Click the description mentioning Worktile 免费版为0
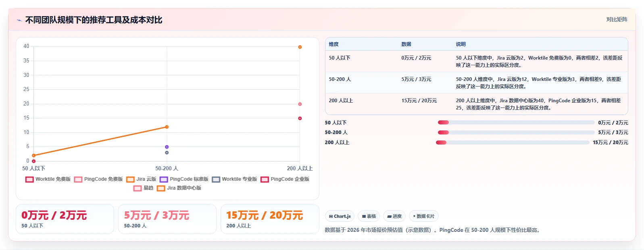644x250 pixels. 539,62
